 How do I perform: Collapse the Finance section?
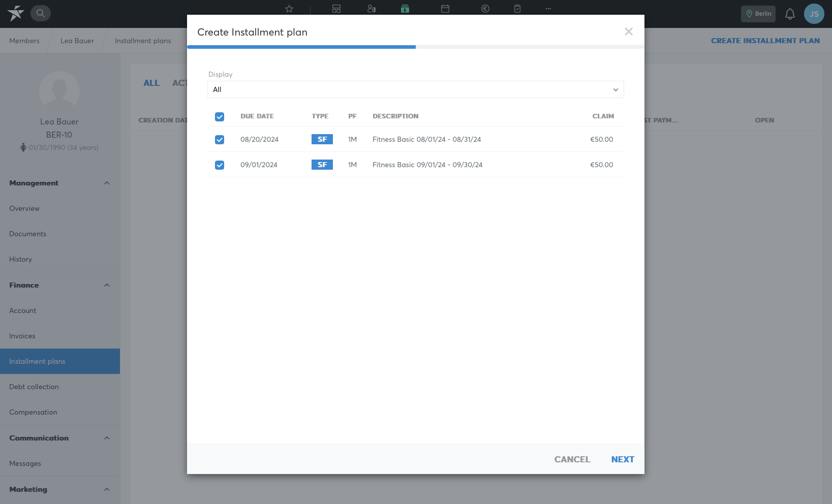pyautogui.click(x=107, y=285)
